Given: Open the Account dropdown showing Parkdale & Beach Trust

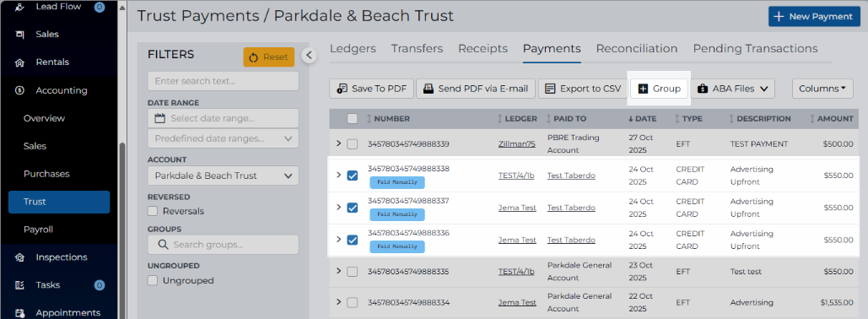Looking at the screenshot, I should tap(223, 176).
